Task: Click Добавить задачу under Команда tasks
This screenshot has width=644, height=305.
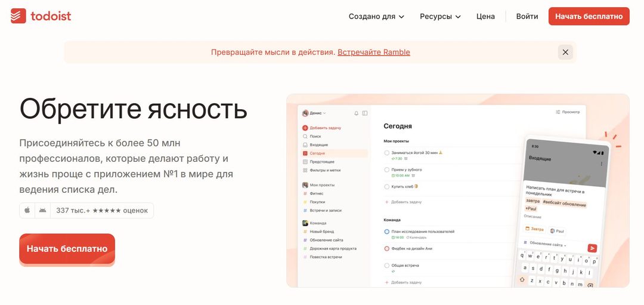Action: [403, 282]
